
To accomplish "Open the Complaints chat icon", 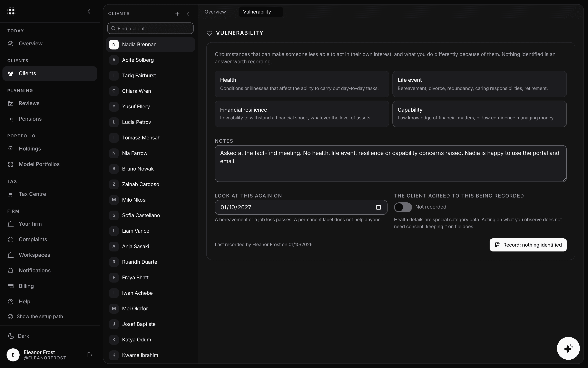I will (10, 239).
